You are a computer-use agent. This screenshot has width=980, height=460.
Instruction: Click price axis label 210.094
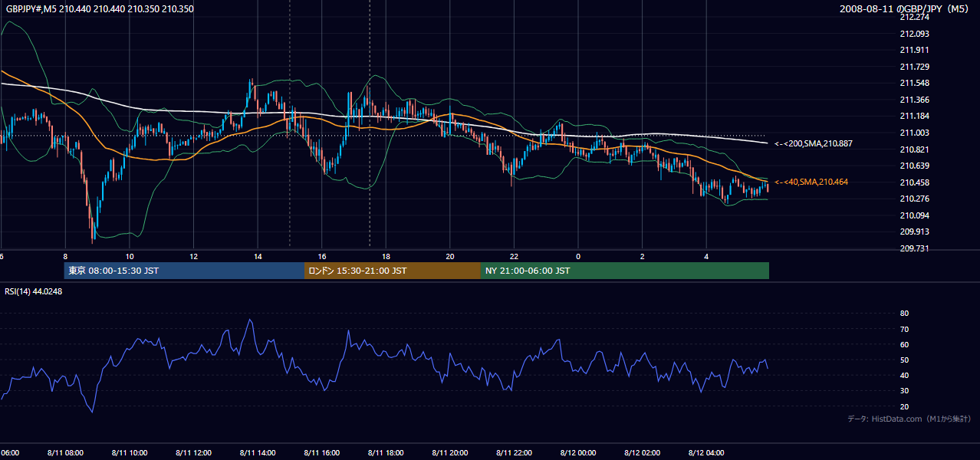tap(914, 215)
